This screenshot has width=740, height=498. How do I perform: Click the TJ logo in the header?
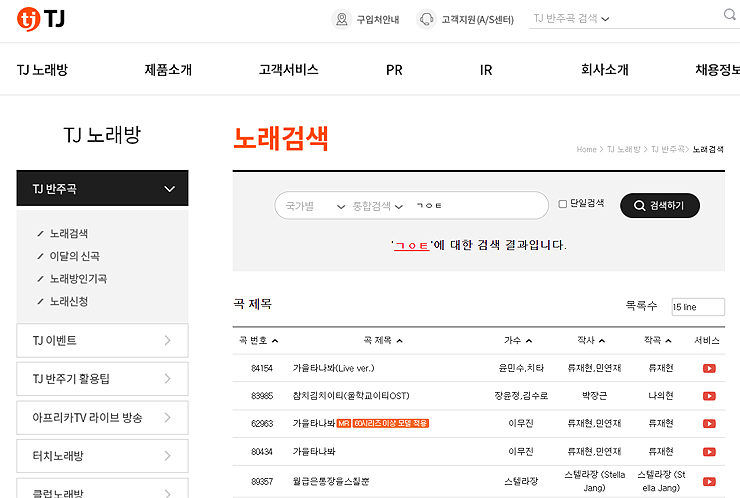pos(41,19)
